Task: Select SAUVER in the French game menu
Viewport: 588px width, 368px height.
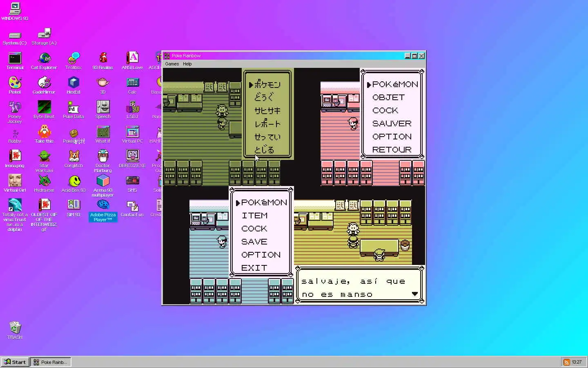Action: (x=392, y=123)
